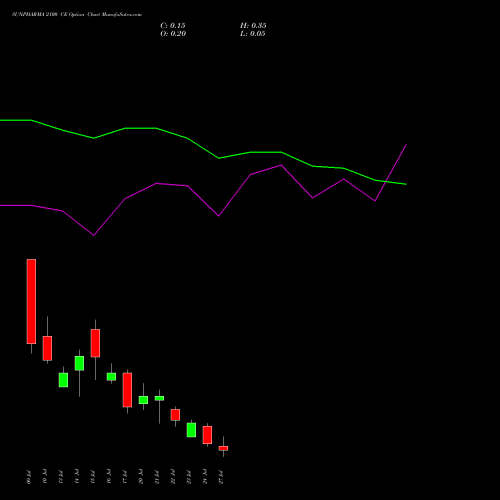The width and height of the screenshot is (500, 500).
Task: Click the tallest red candlestick on the chart
Action: (31, 301)
